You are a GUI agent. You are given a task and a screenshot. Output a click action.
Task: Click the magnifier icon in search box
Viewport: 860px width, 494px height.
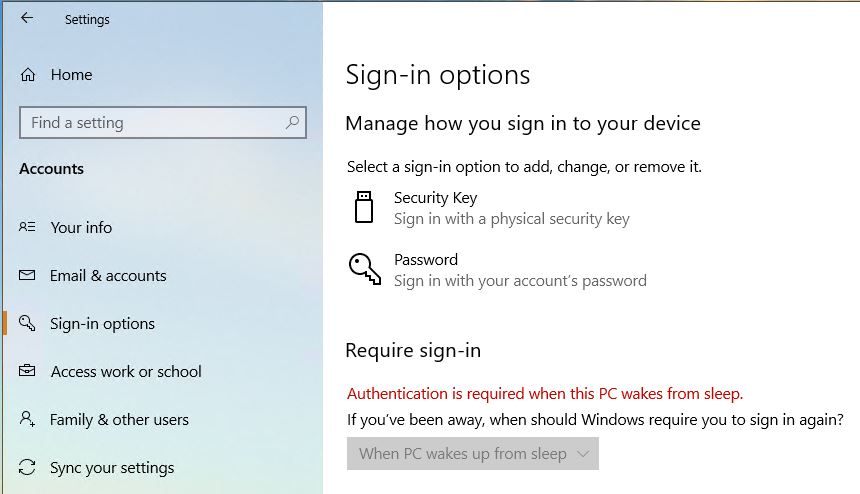(292, 122)
